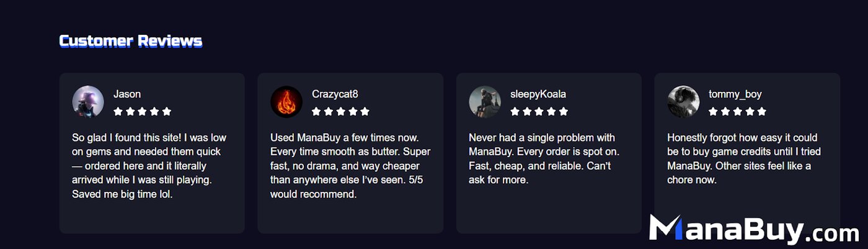Click sleepyKoala's profile avatar

pos(485,101)
